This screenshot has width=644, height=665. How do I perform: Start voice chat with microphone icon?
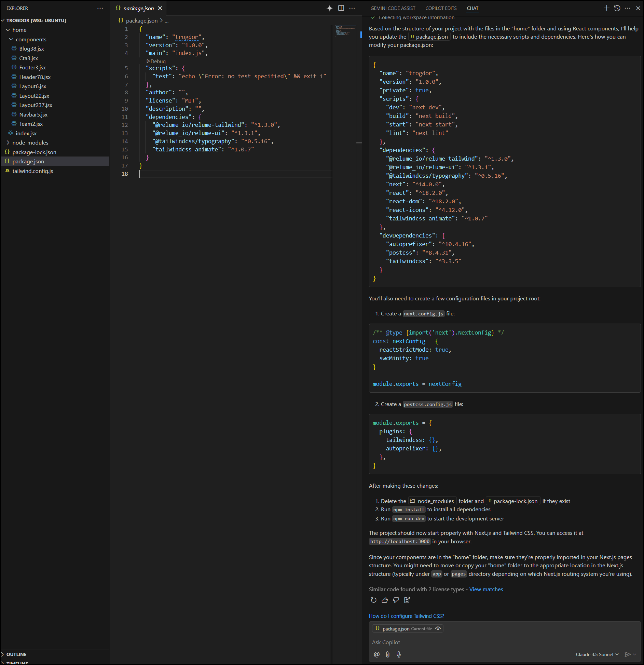pos(399,654)
